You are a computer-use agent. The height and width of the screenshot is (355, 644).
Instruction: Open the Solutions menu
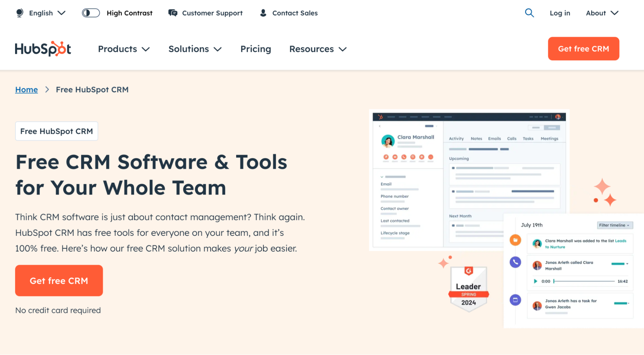(x=195, y=49)
